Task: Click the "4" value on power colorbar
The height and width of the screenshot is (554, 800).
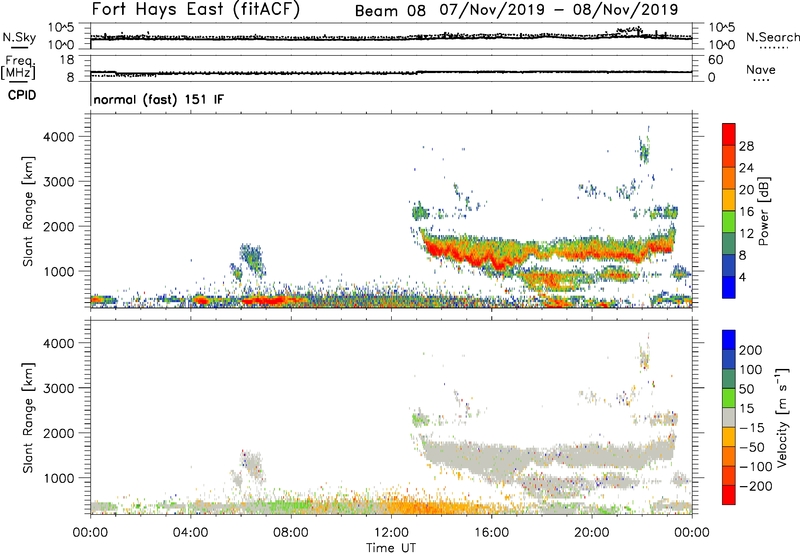Action: coord(742,277)
